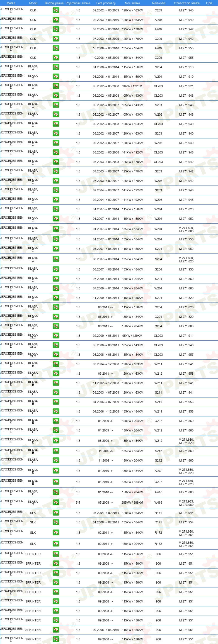Click the fuel icon in the M 271.957 row

point(56,355)
